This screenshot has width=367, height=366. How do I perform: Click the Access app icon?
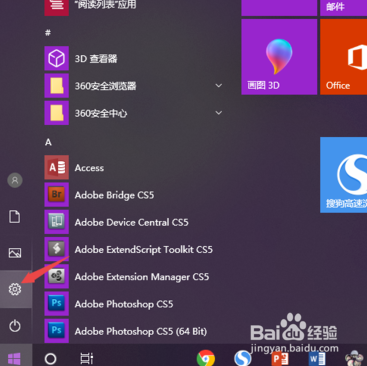57,167
